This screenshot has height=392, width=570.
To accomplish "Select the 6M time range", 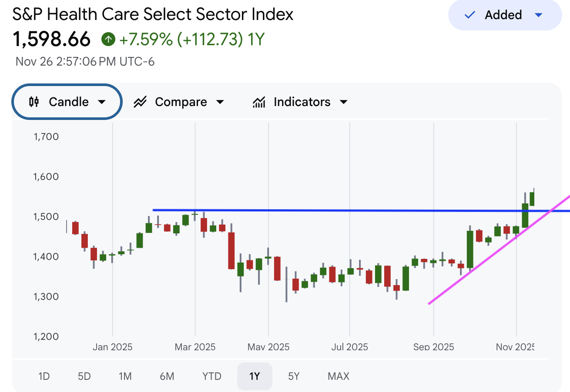I will point(167,376).
